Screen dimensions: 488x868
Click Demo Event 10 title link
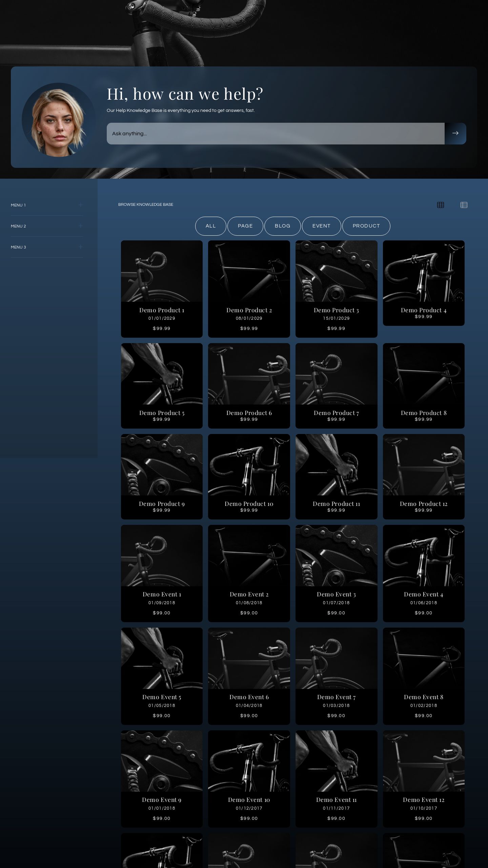tap(249, 800)
